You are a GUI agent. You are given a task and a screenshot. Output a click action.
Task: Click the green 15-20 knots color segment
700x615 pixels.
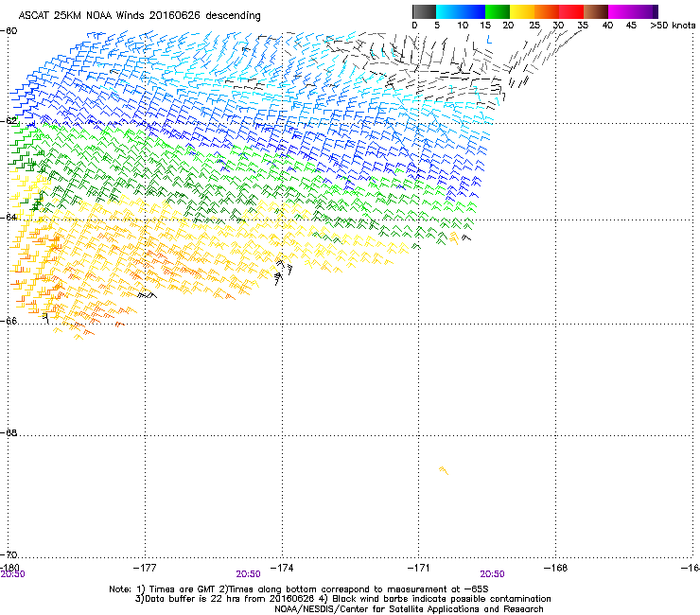pyautogui.click(x=498, y=11)
